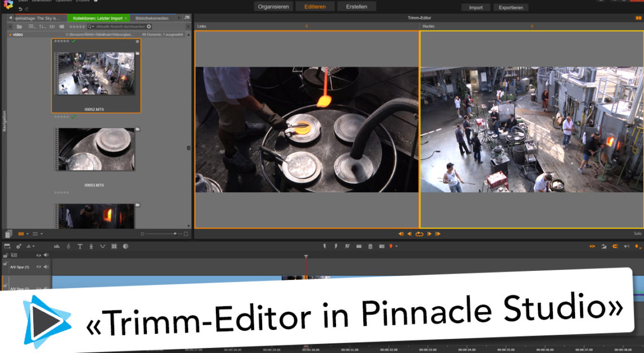Open the audio mixer icon on timeline toolbar
644x353 pixels.
click(57, 246)
